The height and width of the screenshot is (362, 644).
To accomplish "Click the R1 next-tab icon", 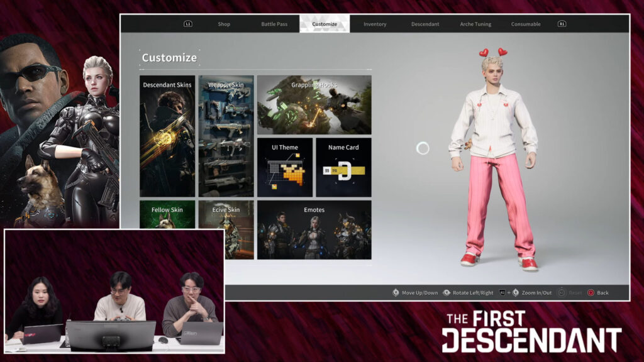I will (562, 24).
